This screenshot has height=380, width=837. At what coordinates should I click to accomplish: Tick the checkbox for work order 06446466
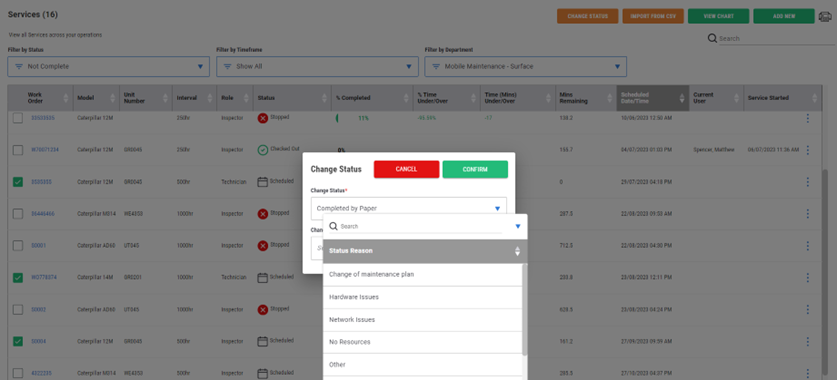(18, 213)
